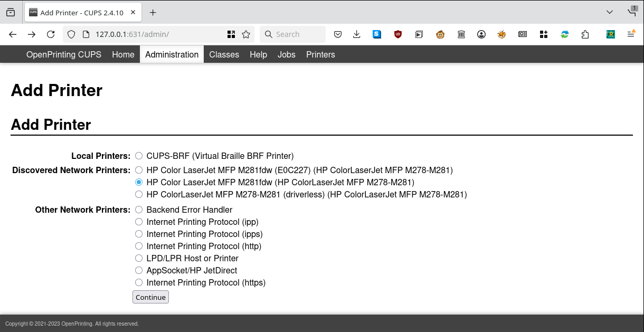The height and width of the screenshot is (332, 644).
Task: Go forward to the next page
Action: 32,34
